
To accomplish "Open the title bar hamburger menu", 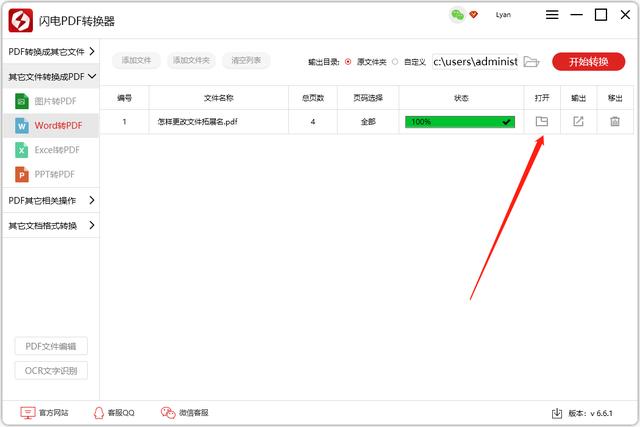I will (x=552, y=15).
